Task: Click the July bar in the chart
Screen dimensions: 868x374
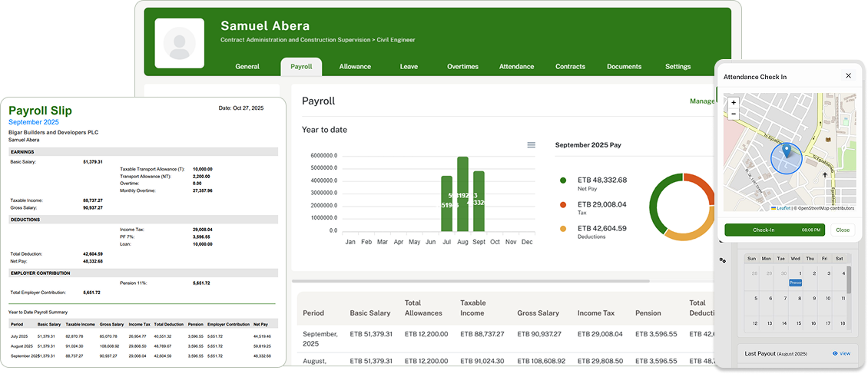Action: 447,204
